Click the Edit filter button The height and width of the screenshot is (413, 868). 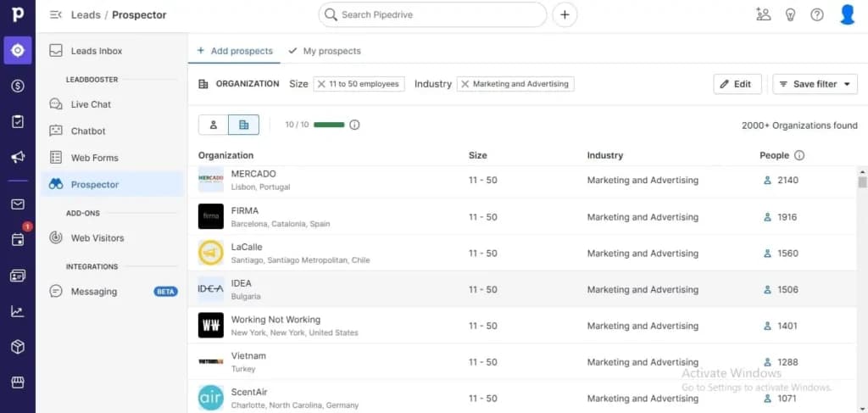pos(737,84)
